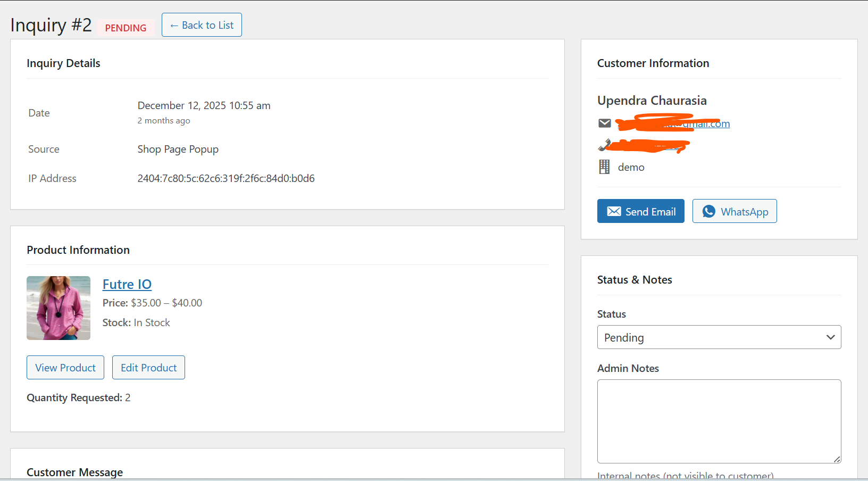The width and height of the screenshot is (868, 481).
Task: Click the "Back to List" button
Action: pyautogui.click(x=202, y=24)
